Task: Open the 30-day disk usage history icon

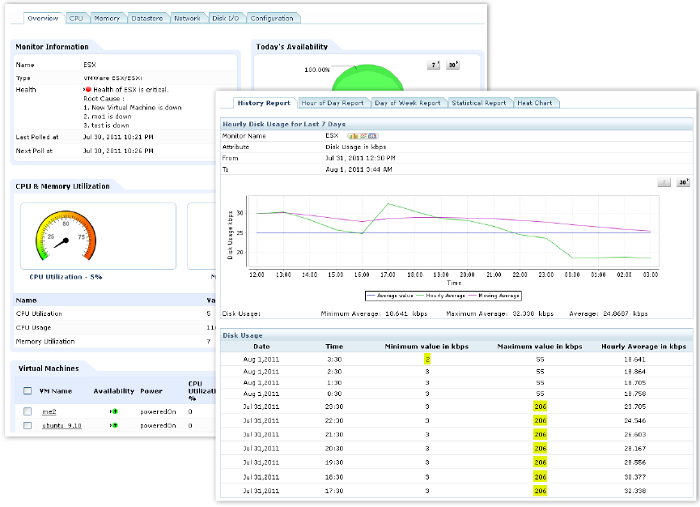Action: pos(684,183)
